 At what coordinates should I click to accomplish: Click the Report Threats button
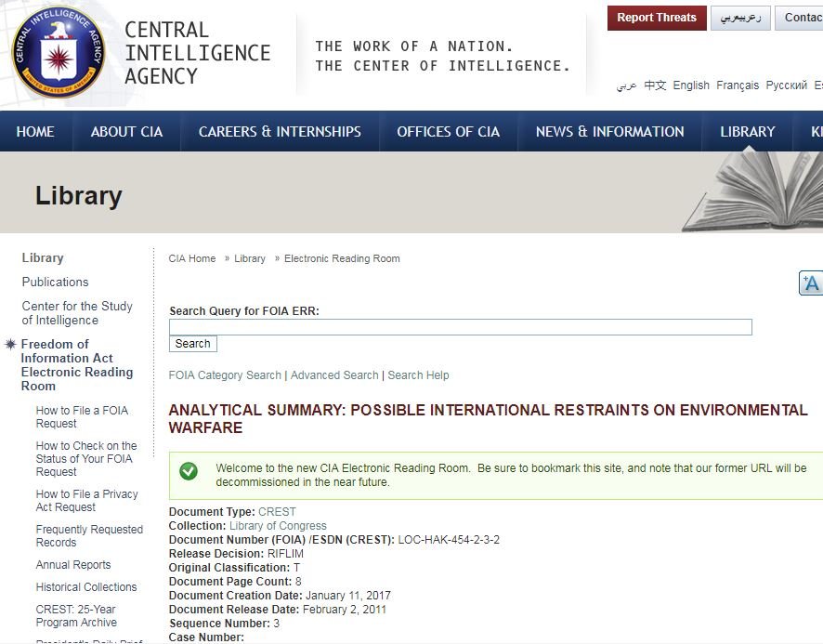point(656,18)
